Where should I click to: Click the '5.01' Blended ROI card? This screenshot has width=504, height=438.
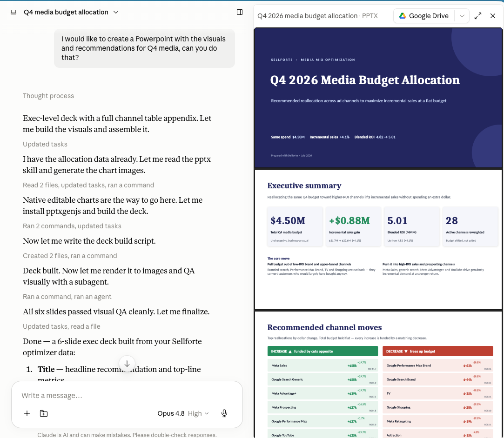412,226
